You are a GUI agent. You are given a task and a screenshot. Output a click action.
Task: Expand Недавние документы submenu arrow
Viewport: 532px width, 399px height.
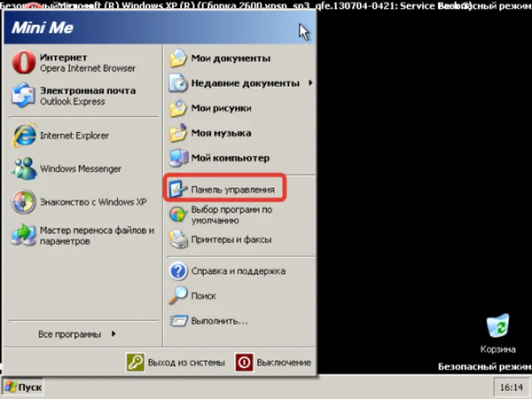point(310,82)
